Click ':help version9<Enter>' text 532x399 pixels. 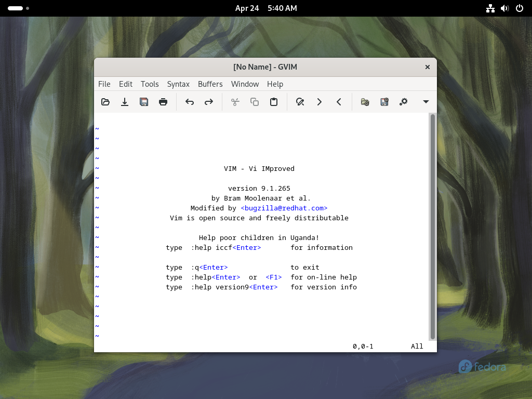click(234, 287)
